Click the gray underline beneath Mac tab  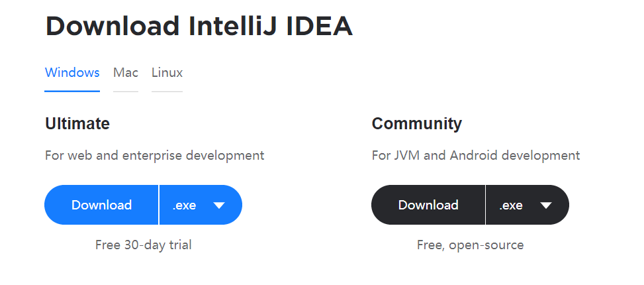(x=126, y=91)
